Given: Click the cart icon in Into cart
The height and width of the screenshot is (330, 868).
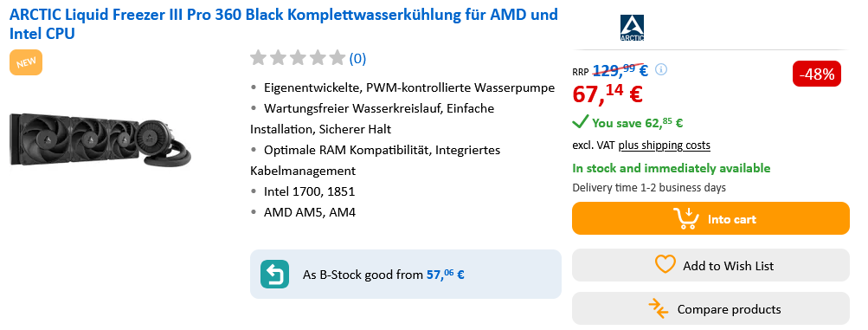Looking at the screenshot, I should [x=686, y=218].
